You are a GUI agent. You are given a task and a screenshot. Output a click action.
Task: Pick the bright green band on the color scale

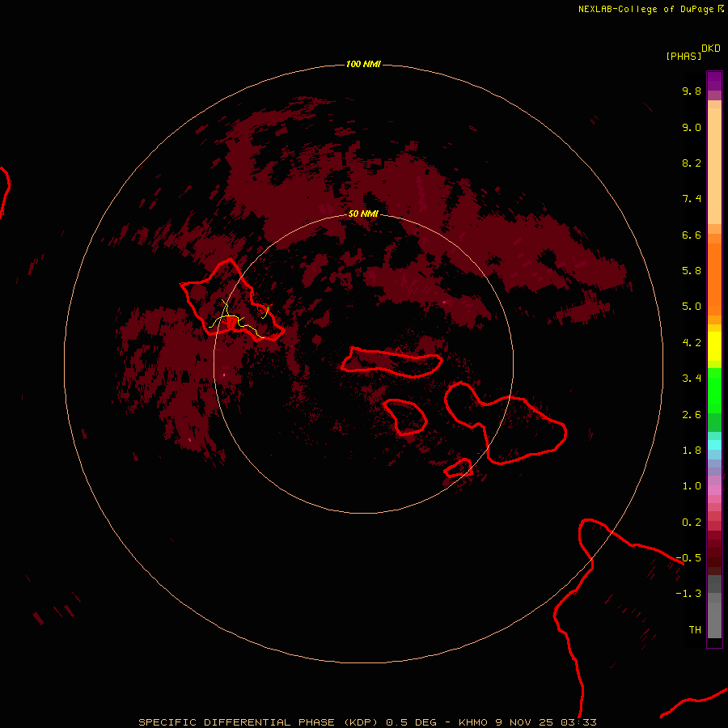[714, 390]
